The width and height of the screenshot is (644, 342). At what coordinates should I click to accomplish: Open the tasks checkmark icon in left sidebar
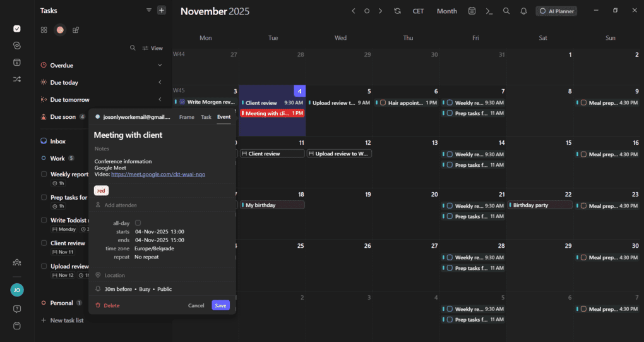[x=17, y=29]
